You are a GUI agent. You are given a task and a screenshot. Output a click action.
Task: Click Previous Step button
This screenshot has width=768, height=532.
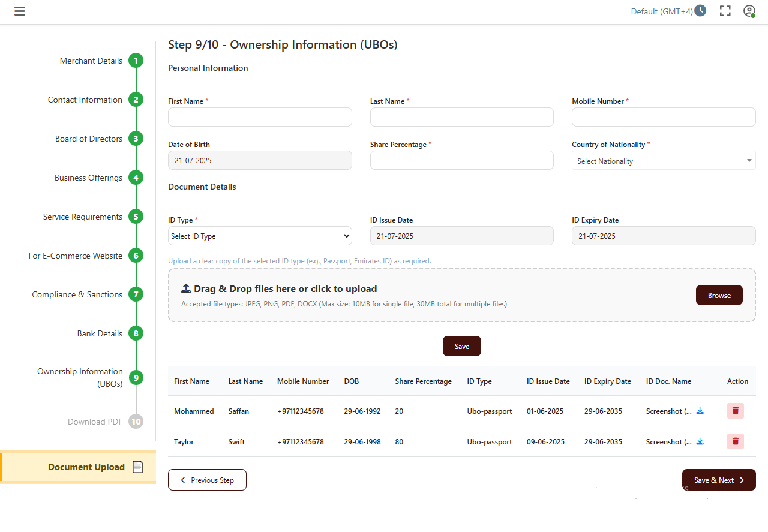pyautogui.click(x=207, y=480)
